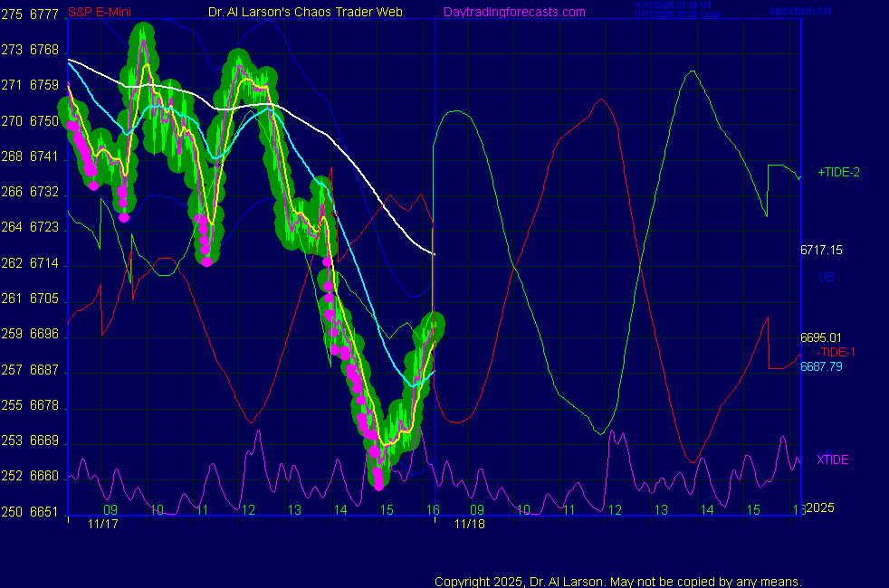This screenshot has height=588, width=889.
Task: Select the +TIDE-2 legend label
Action: pos(839,172)
